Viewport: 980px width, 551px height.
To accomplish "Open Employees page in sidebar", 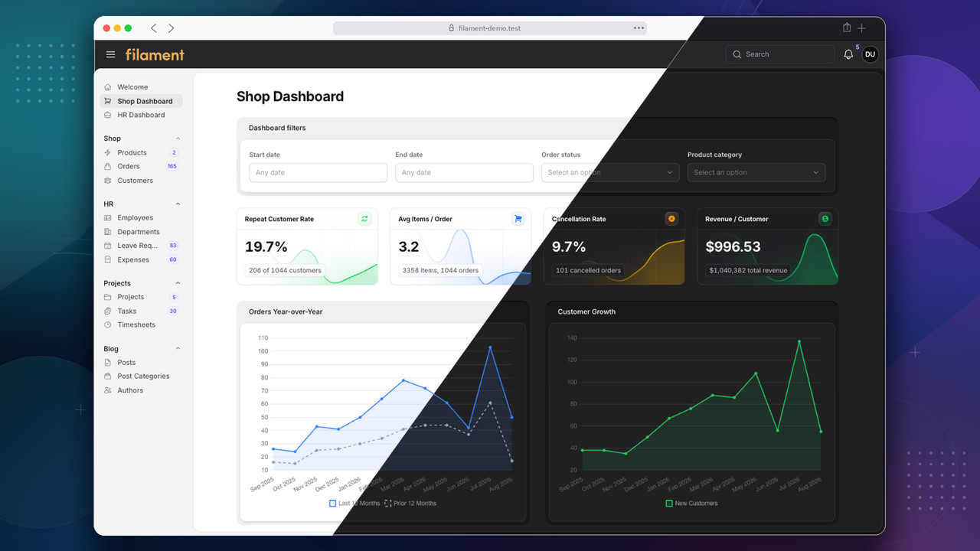I will pos(142,218).
